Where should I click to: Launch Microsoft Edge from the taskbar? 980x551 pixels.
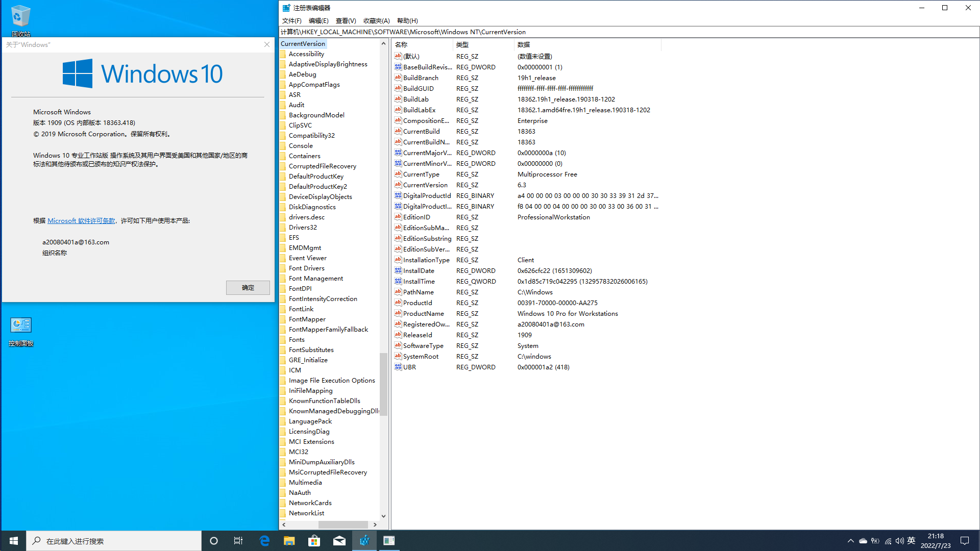pyautogui.click(x=264, y=541)
